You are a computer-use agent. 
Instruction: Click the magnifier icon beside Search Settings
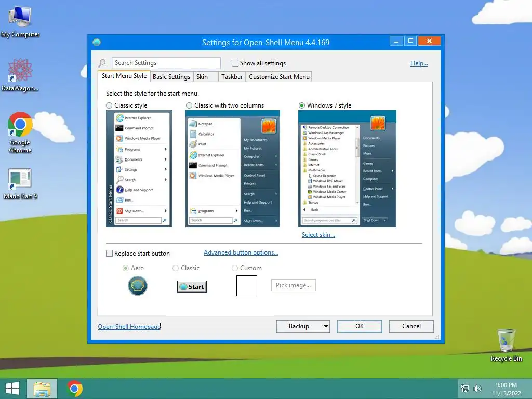tap(102, 63)
